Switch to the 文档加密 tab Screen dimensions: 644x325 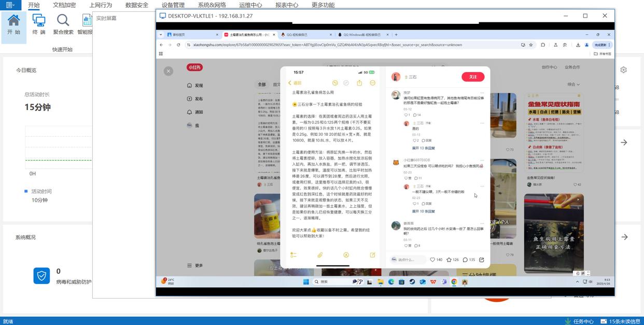(x=64, y=5)
